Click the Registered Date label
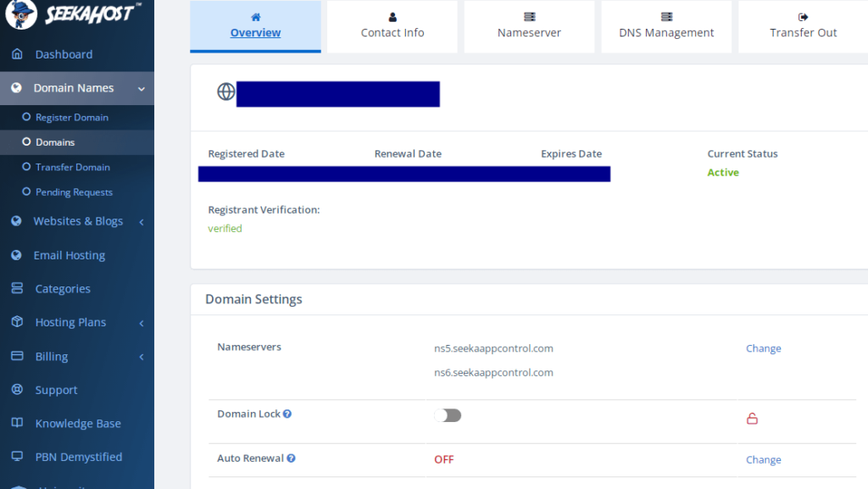Screen dimensions: 868x489 click(x=247, y=153)
